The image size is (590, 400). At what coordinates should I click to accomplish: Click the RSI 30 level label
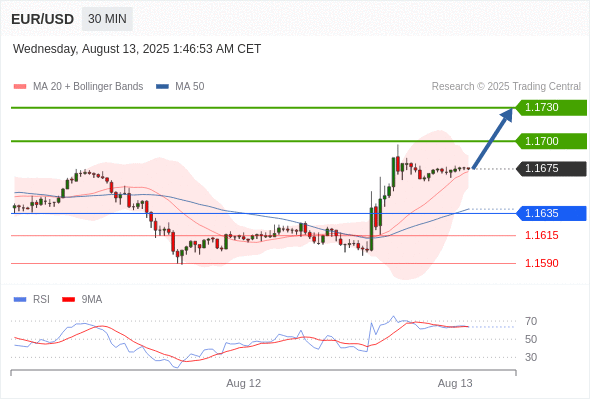(x=531, y=357)
